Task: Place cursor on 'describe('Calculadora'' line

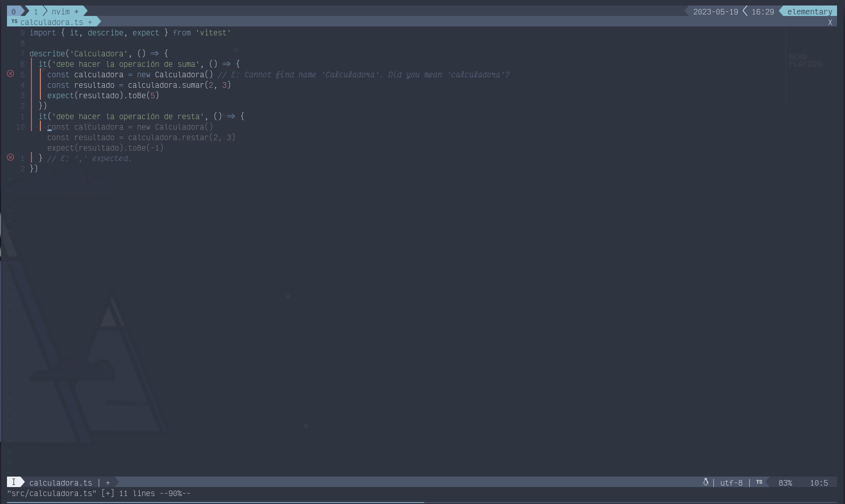Action: [x=99, y=53]
